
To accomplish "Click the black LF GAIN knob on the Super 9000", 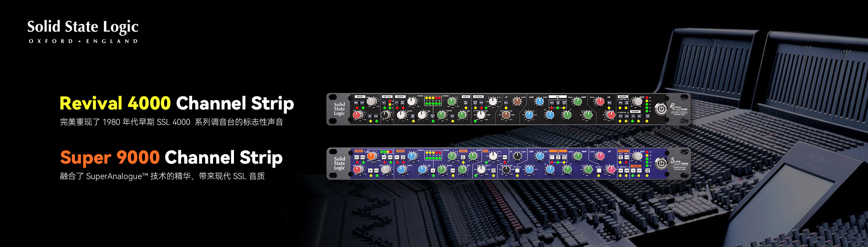I will click(x=517, y=156).
